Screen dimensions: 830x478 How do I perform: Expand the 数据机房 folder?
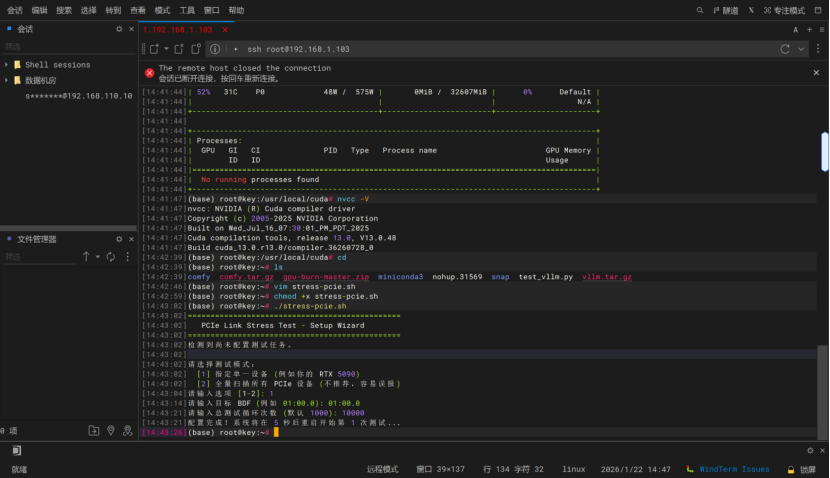6,80
